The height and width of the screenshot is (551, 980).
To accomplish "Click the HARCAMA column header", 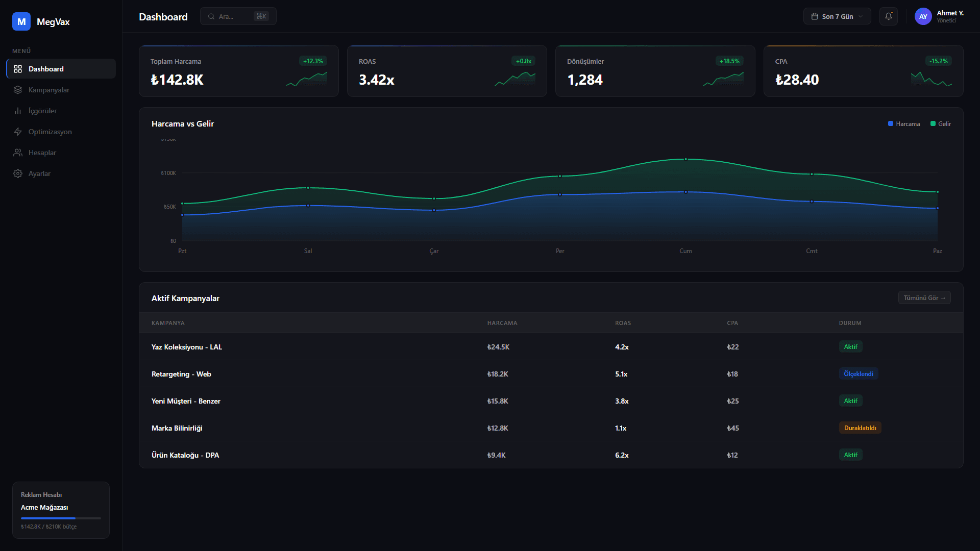I will (x=502, y=323).
